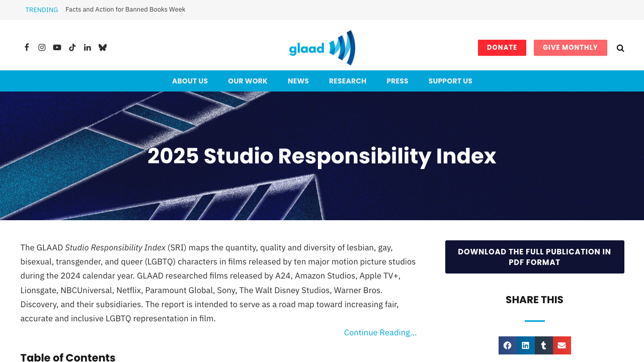This screenshot has width=644, height=362.
Task: Open the YouTube channel icon
Action: pyautogui.click(x=57, y=47)
